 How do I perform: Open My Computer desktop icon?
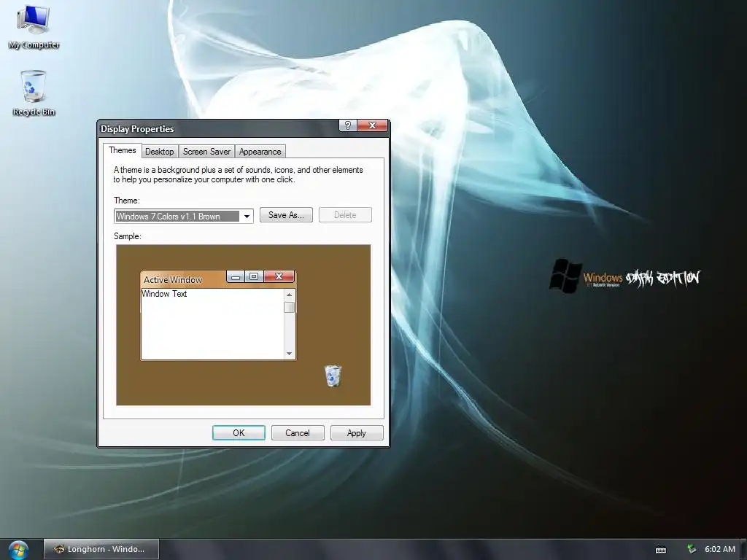click(34, 27)
